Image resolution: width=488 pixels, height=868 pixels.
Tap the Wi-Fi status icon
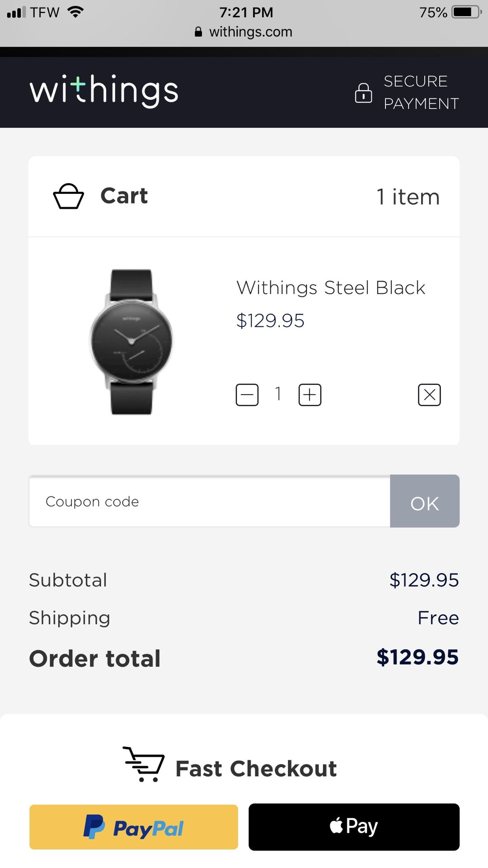point(75,12)
